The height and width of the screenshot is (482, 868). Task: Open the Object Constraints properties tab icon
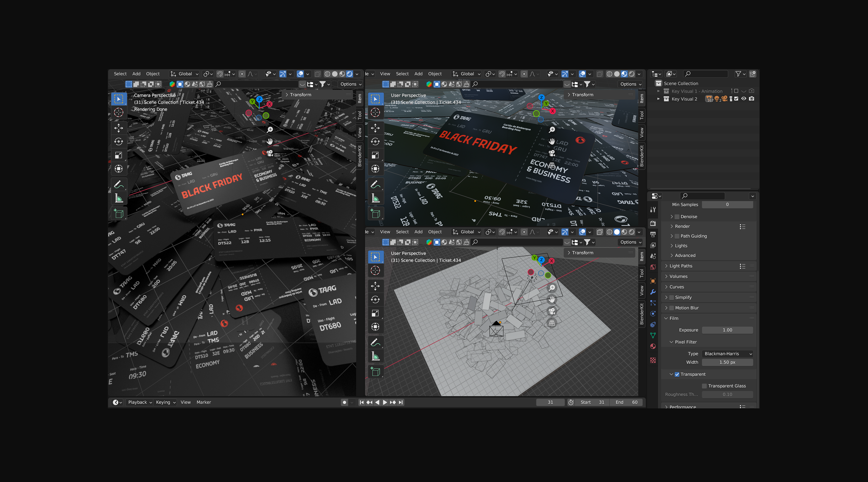(653, 325)
